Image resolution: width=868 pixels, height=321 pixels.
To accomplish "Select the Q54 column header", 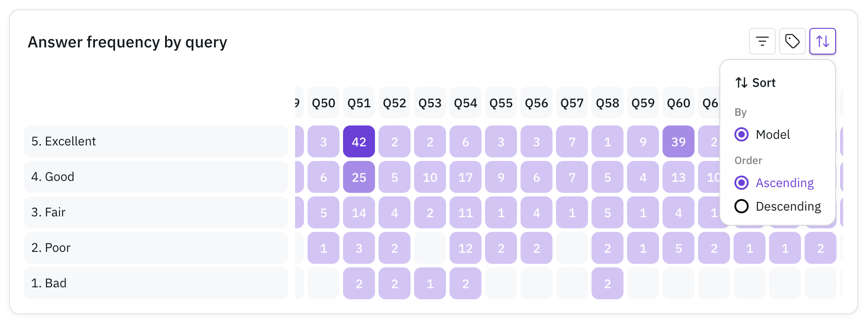I will pyautogui.click(x=466, y=103).
